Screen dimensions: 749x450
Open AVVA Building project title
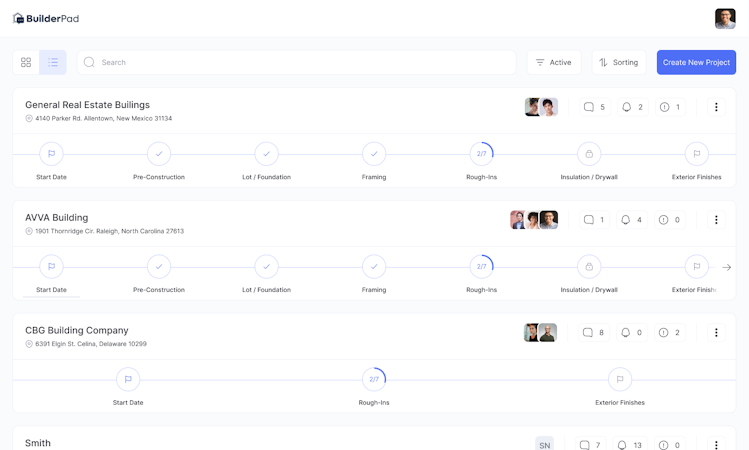pos(56,217)
